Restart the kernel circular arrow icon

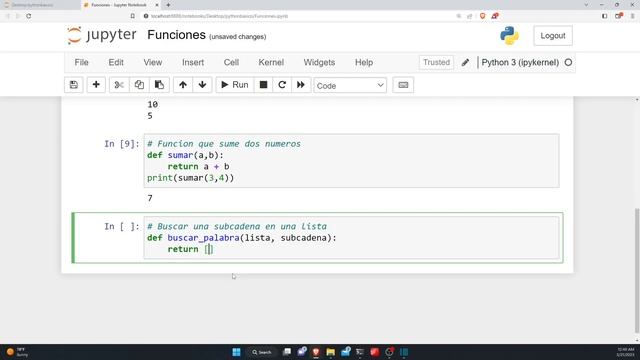[x=282, y=85]
